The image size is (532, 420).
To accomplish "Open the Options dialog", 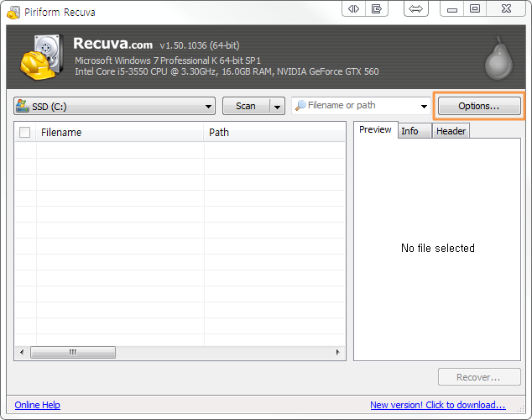I will [479, 107].
